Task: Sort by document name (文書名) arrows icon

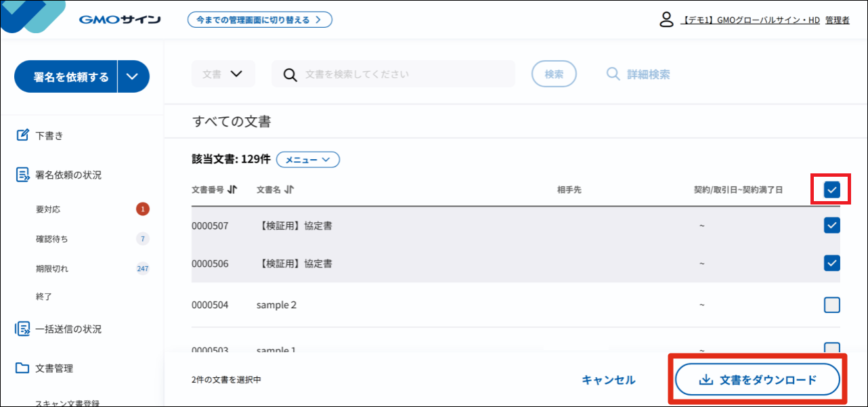Action: (x=290, y=190)
